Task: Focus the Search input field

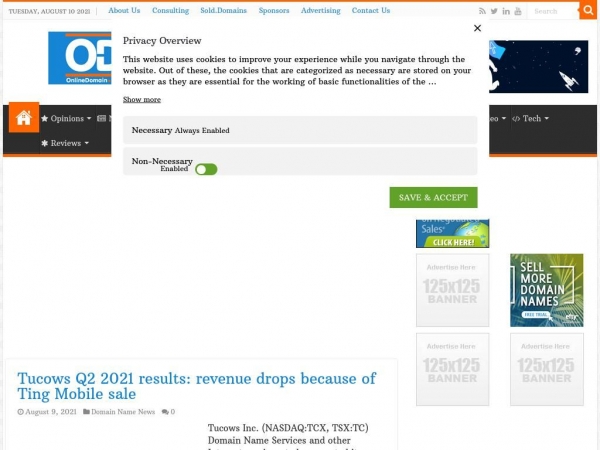Action: [553, 11]
